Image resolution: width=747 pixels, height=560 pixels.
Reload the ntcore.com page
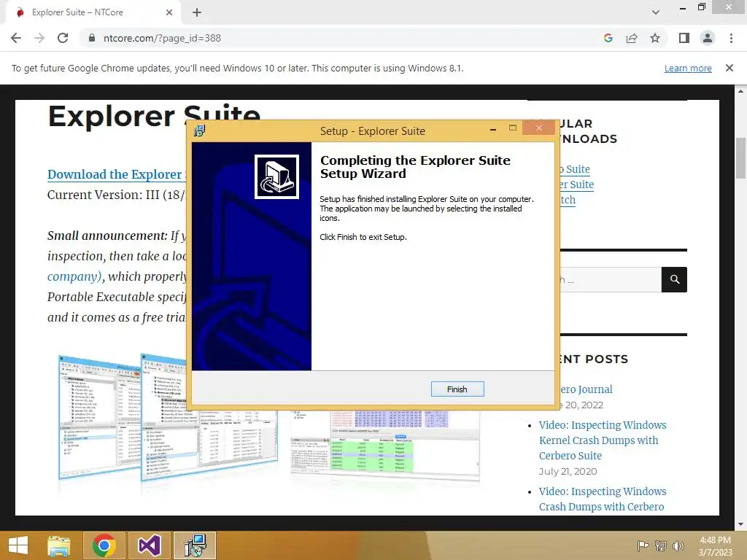tap(63, 38)
